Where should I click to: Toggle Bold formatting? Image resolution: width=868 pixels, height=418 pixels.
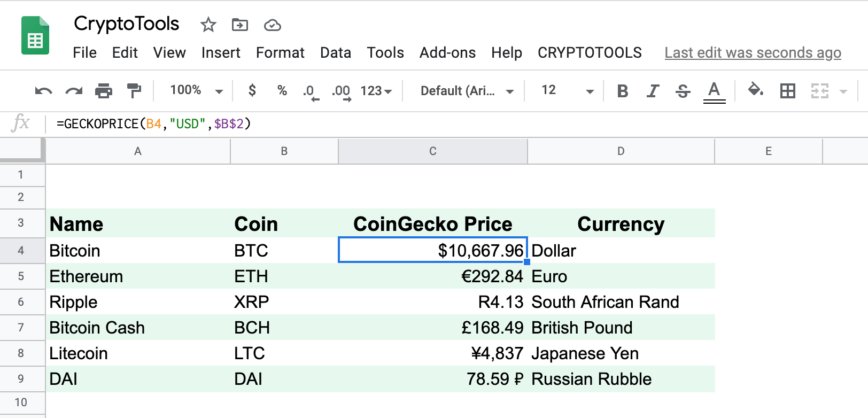pyautogui.click(x=622, y=91)
